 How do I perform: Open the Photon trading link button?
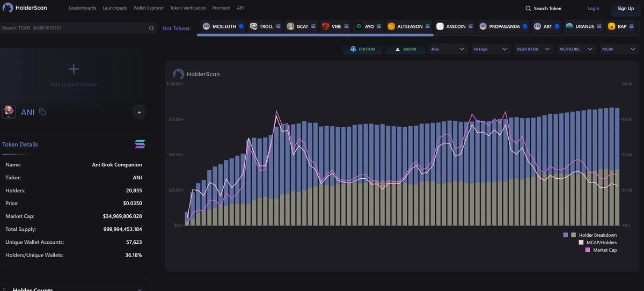tap(363, 49)
